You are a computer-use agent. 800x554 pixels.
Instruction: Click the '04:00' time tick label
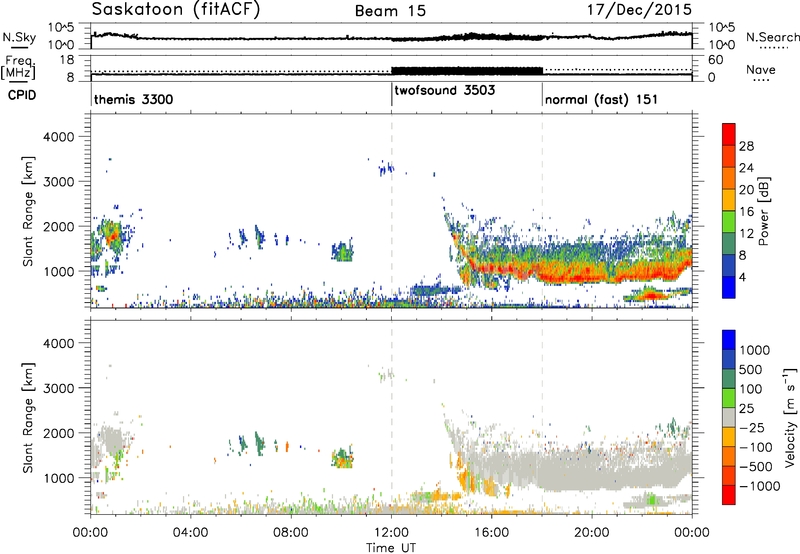point(190,533)
